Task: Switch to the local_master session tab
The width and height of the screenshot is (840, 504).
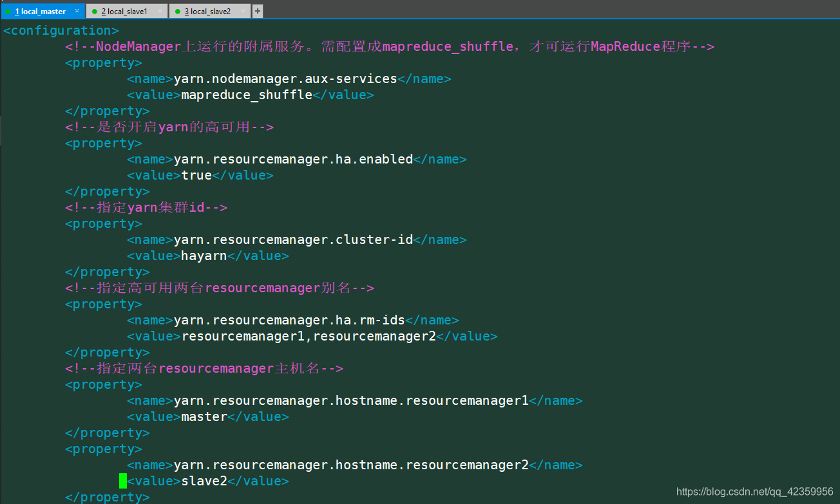Action: coord(43,11)
